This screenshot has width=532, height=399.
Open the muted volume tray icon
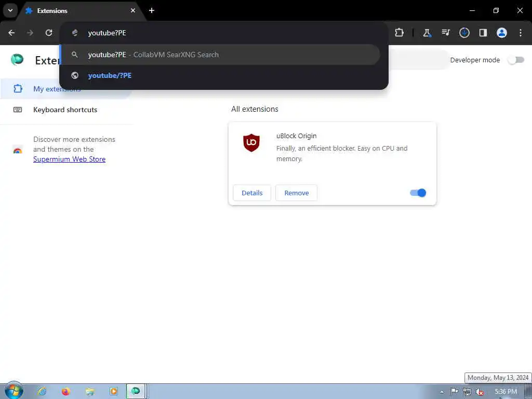pyautogui.click(x=480, y=392)
